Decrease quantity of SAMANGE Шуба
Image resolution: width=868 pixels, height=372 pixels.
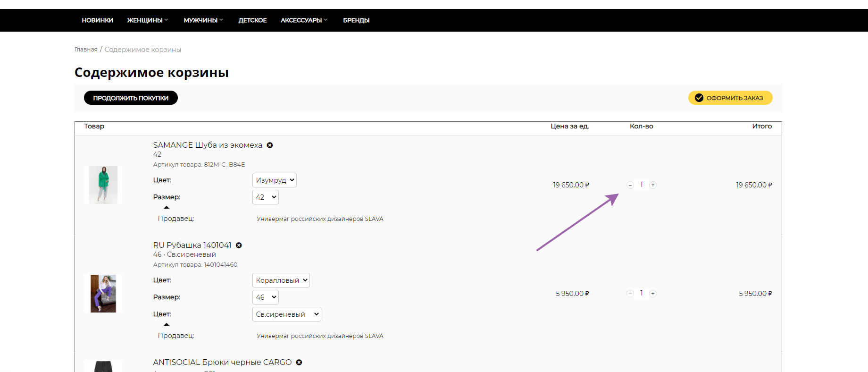[x=630, y=185]
